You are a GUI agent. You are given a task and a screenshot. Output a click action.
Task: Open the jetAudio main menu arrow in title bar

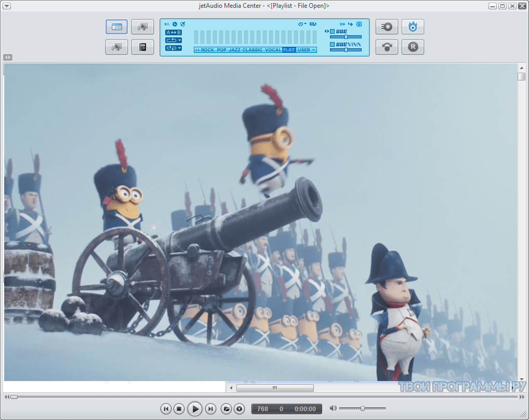click(6, 6)
